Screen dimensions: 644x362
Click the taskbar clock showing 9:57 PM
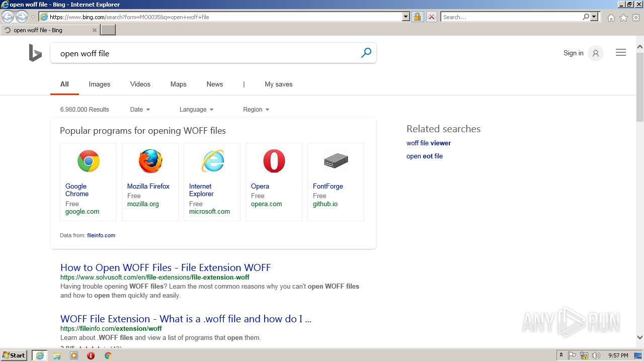click(x=618, y=355)
